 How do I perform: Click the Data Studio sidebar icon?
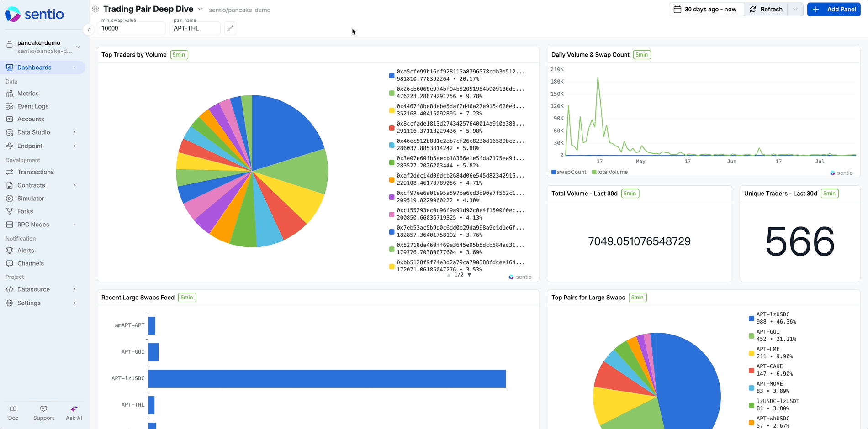9,132
